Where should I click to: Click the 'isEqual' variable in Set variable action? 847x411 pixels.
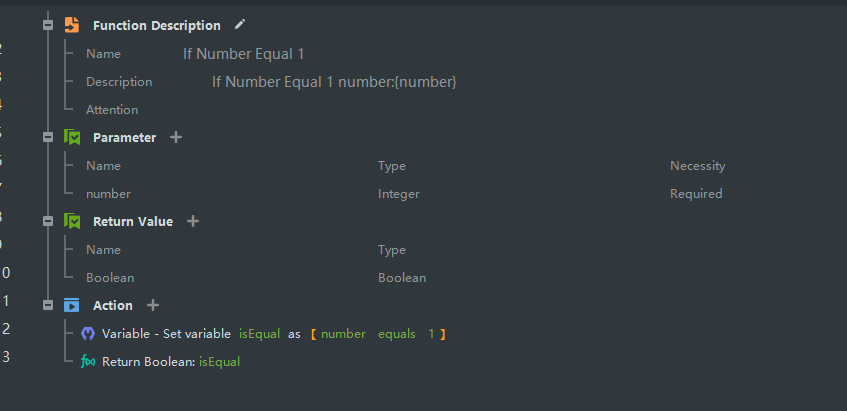(259, 333)
